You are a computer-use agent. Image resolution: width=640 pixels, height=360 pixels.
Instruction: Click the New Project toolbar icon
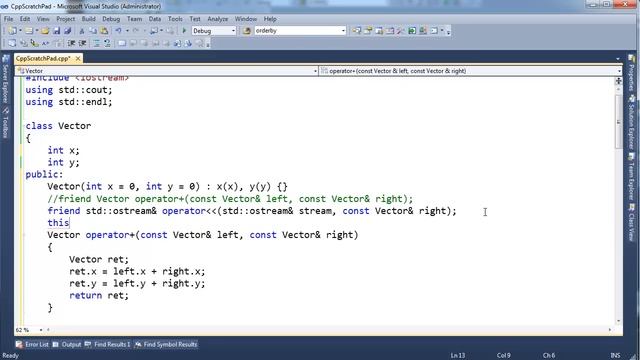tap(12, 31)
